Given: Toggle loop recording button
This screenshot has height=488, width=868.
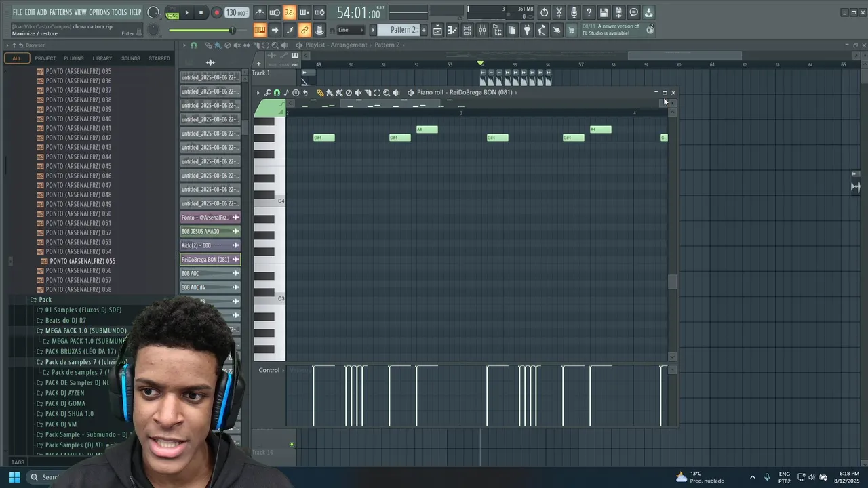Looking at the screenshot, I should pos(319,12).
